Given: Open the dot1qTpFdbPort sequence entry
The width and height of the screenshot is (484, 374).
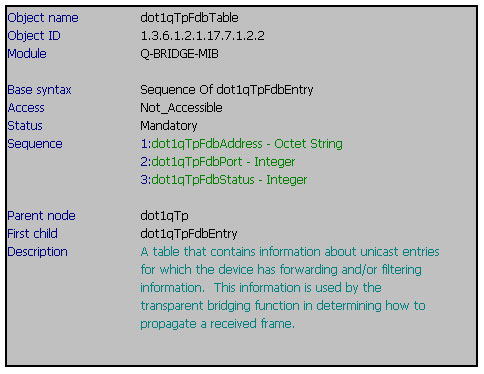Looking at the screenshot, I should [x=218, y=162].
